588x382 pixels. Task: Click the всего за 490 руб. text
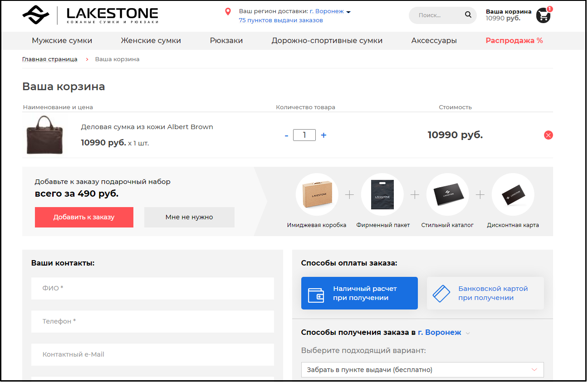77,193
